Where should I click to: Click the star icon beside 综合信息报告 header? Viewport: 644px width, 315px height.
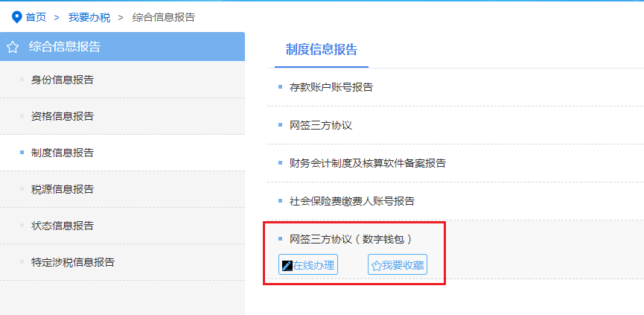[13, 47]
